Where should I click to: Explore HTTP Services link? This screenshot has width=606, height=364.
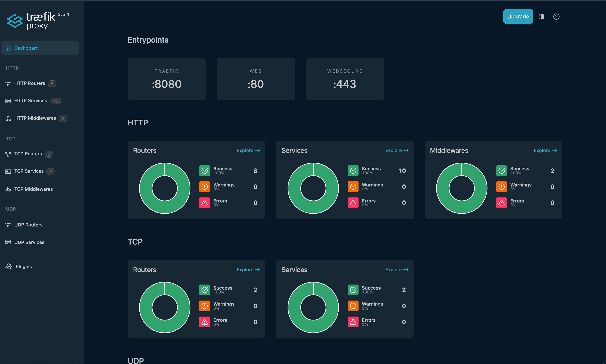pyautogui.click(x=397, y=150)
